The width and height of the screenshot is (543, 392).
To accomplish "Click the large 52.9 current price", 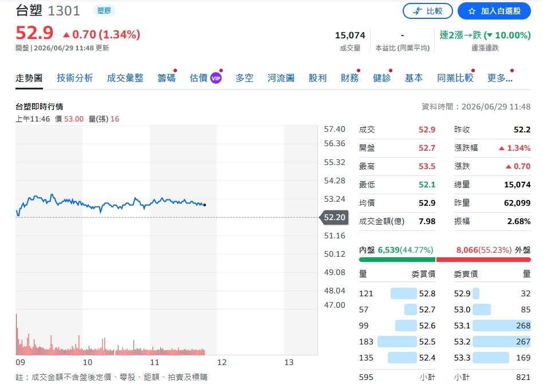I will point(34,33).
